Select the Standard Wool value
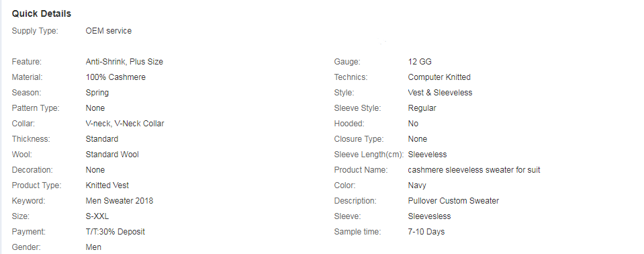This screenshot has width=644, height=254. tap(112, 155)
